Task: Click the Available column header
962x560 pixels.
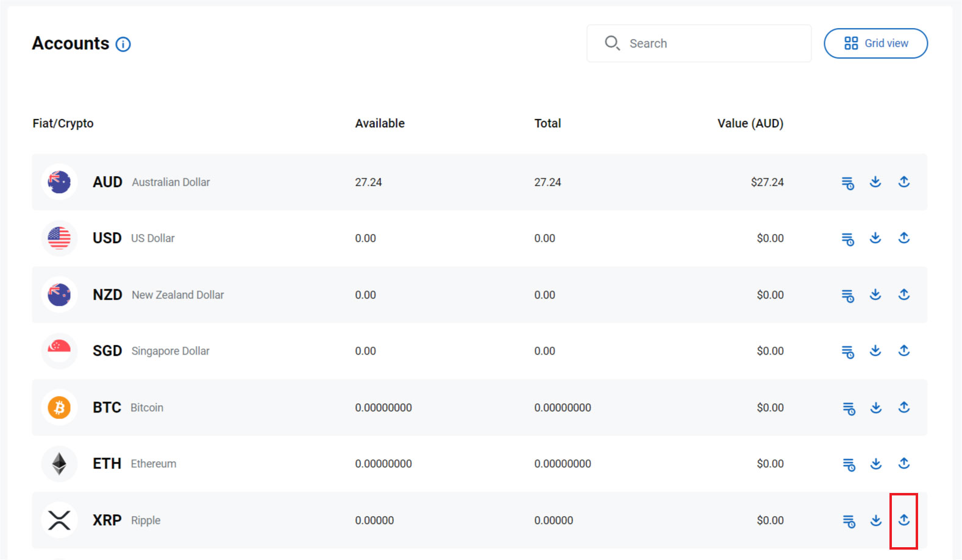Action: [380, 123]
